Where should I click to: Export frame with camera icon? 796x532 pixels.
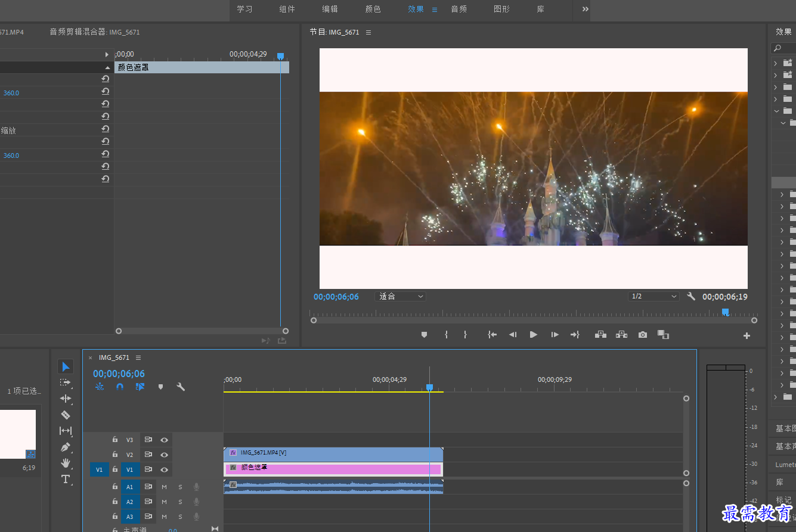point(642,335)
